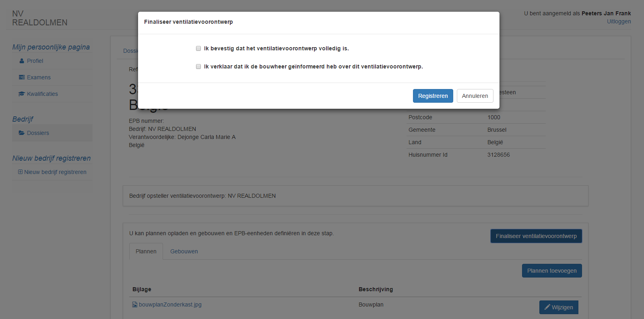The image size is (644, 319).
Task: Open Dossiers under Bedrijf
Action: coord(38,133)
